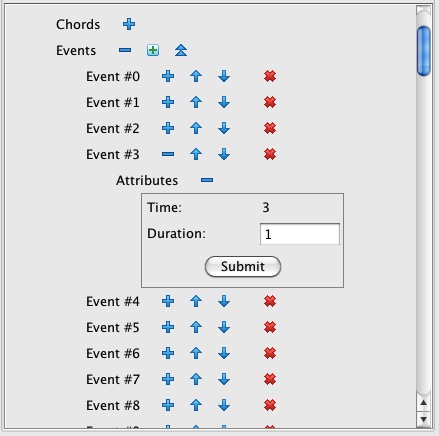The image size is (439, 436).
Task: Submit the event attributes
Action: [x=243, y=266]
